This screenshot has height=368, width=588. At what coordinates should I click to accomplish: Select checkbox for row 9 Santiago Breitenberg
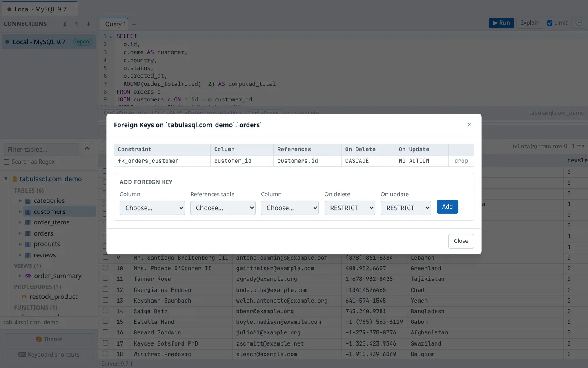tap(105, 257)
